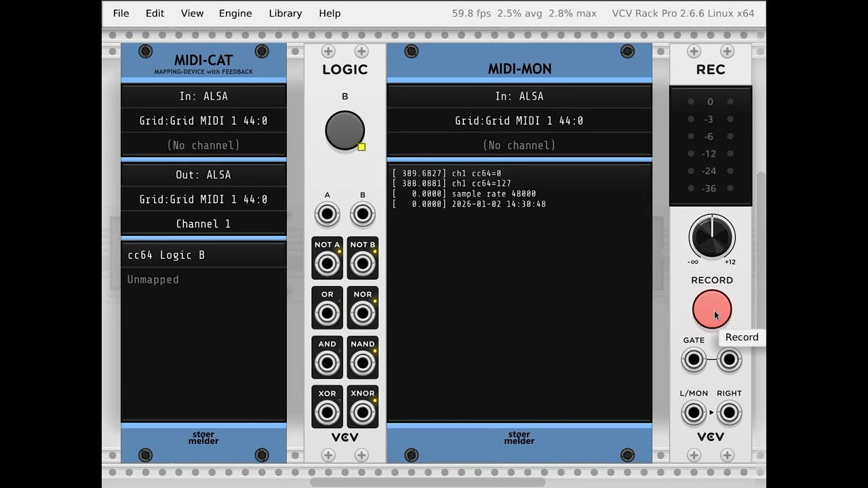The height and width of the screenshot is (488, 868).
Task: Click the NAND output jack
Action: click(x=363, y=363)
